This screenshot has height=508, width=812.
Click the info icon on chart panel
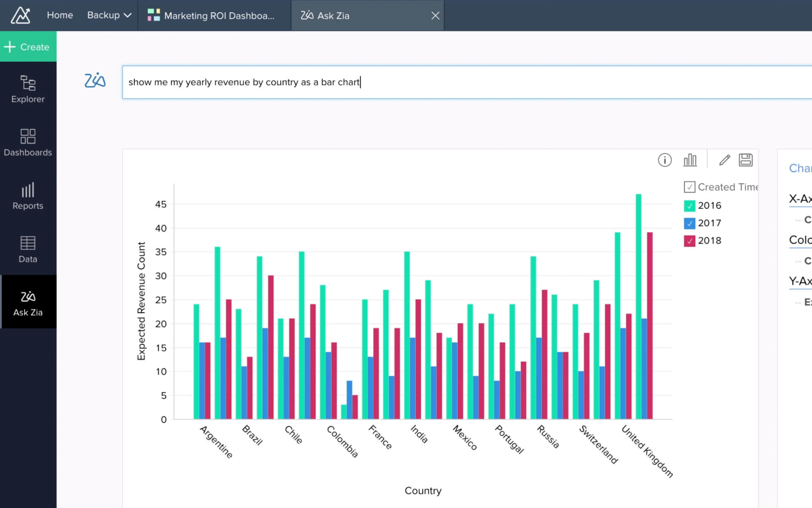pyautogui.click(x=664, y=160)
